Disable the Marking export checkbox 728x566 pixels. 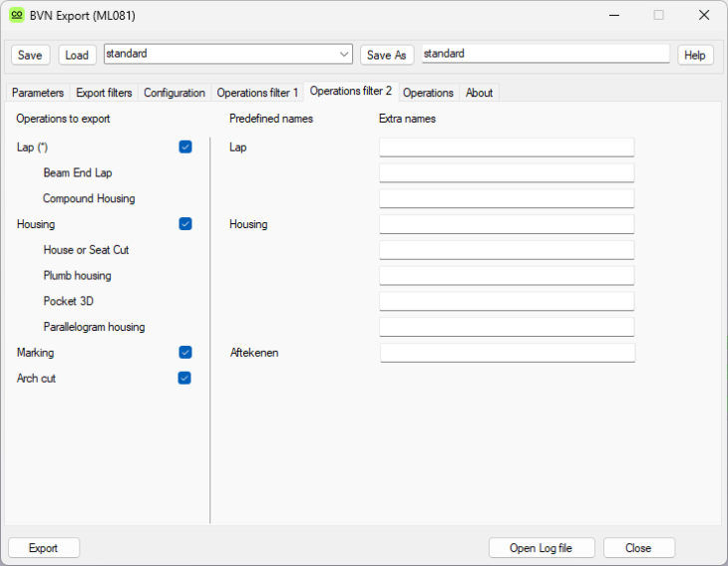(x=184, y=352)
